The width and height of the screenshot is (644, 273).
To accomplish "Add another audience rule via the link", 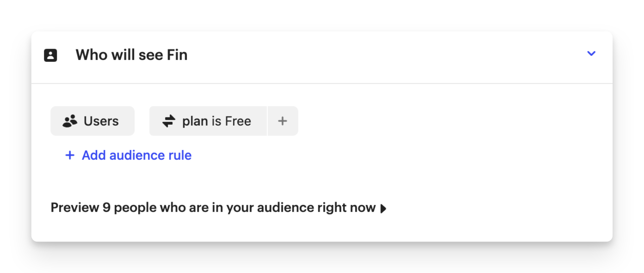I will coord(129,155).
